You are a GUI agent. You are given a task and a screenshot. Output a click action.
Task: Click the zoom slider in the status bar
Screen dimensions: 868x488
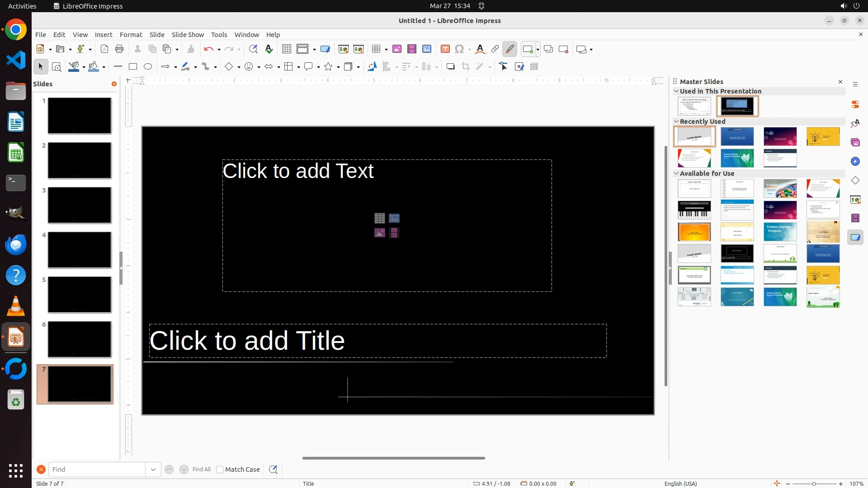coord(814,484)
